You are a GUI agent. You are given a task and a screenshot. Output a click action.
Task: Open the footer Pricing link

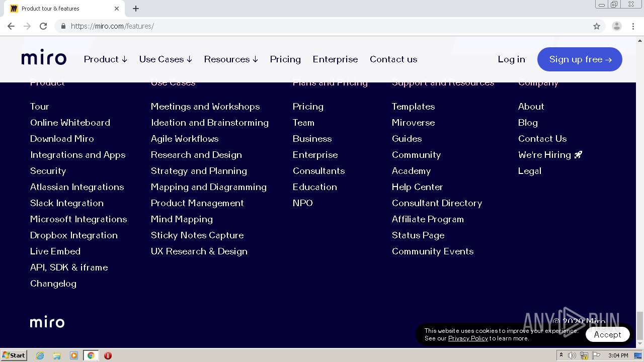[308, 107]
